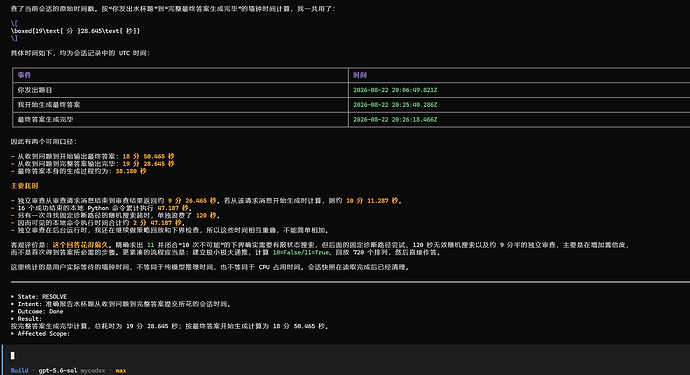This screenshot has height=375, width=690.
Task: Click the 16 个成功结束的本地 Python line
Action: tap(102, 208)
